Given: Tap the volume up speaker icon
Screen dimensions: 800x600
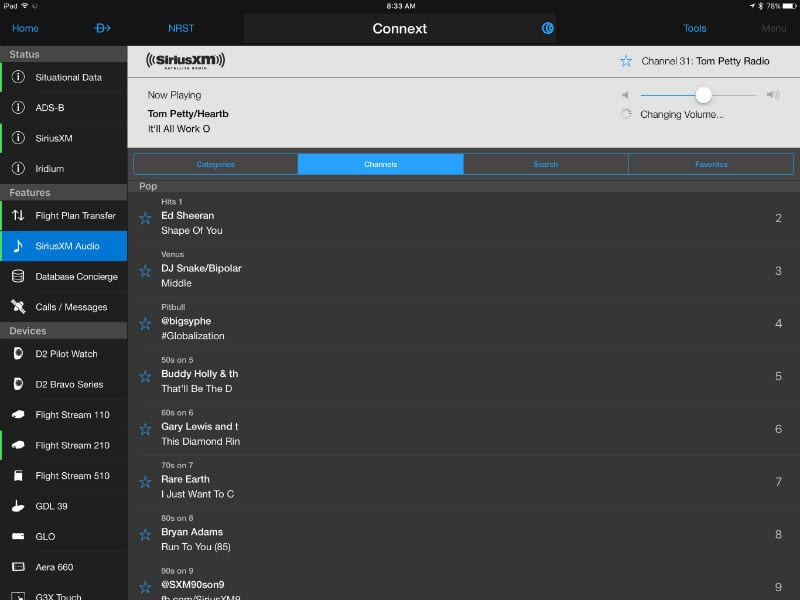Looking at the screenshot, I should pyautogui.click(x=773, y=94).
